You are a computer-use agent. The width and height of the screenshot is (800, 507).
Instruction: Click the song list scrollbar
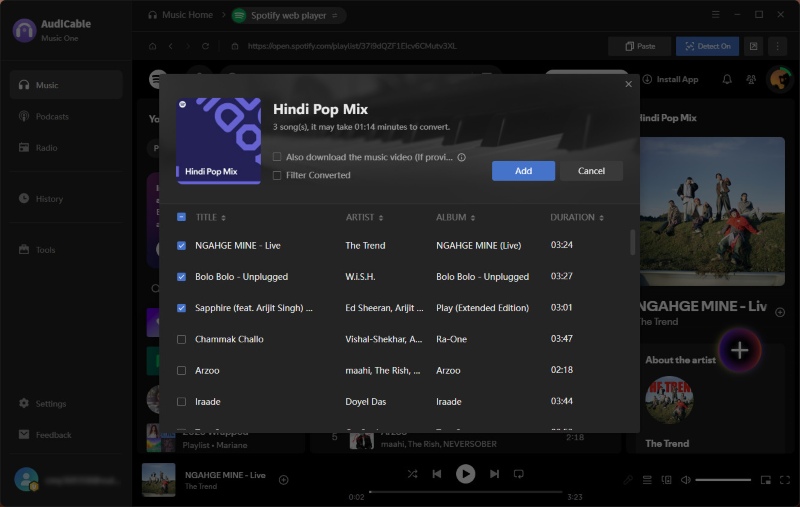[633, 242]
